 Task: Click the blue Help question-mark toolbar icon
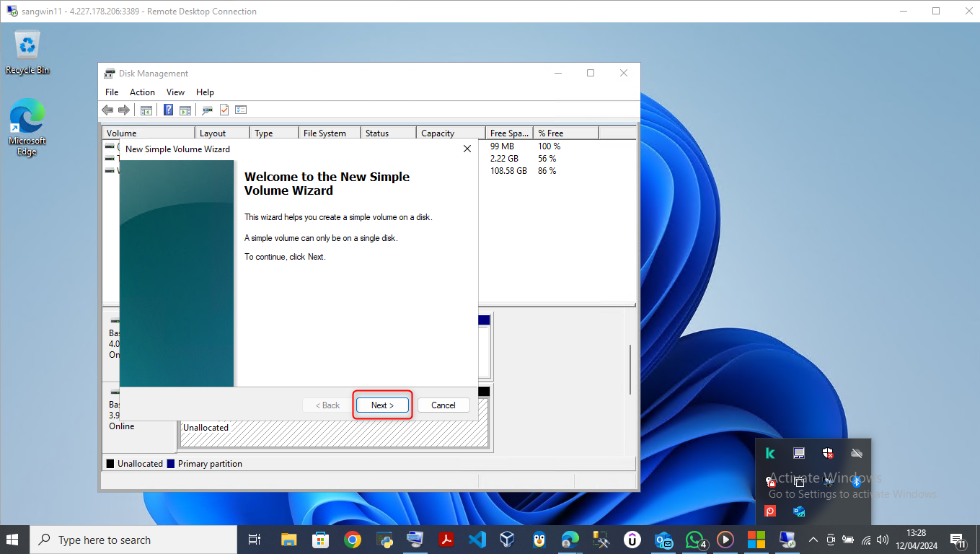click(168, 110)
